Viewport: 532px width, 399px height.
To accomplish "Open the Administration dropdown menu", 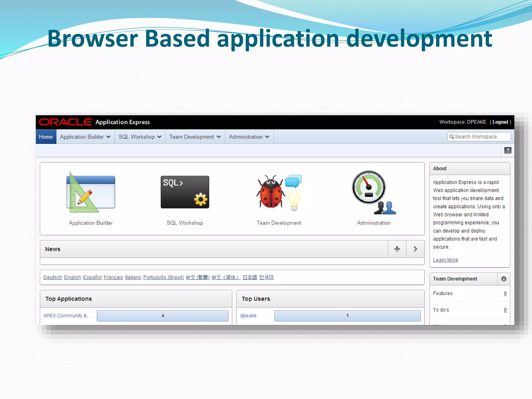I will pos(267,137).
